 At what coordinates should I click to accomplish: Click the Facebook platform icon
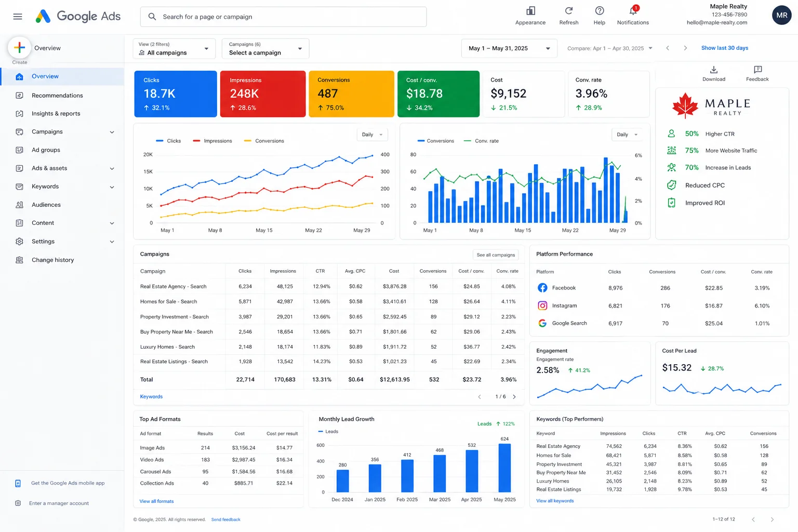click(542, 288)
